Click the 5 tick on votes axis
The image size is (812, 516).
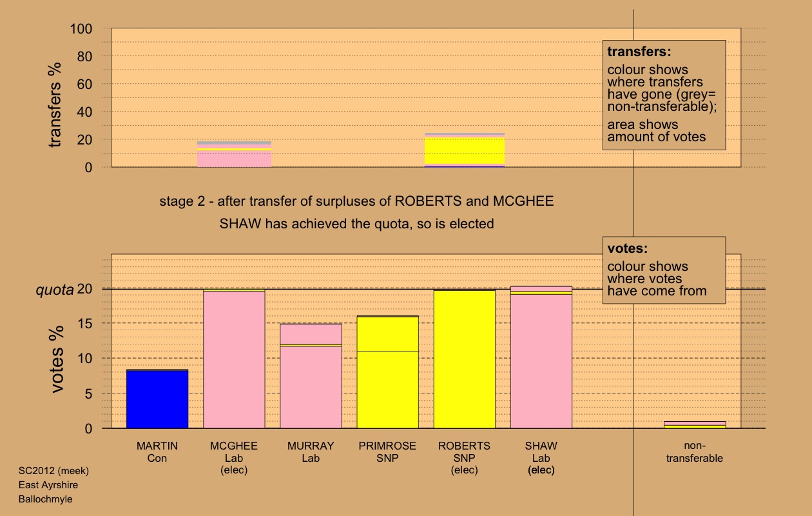[90, 393]
